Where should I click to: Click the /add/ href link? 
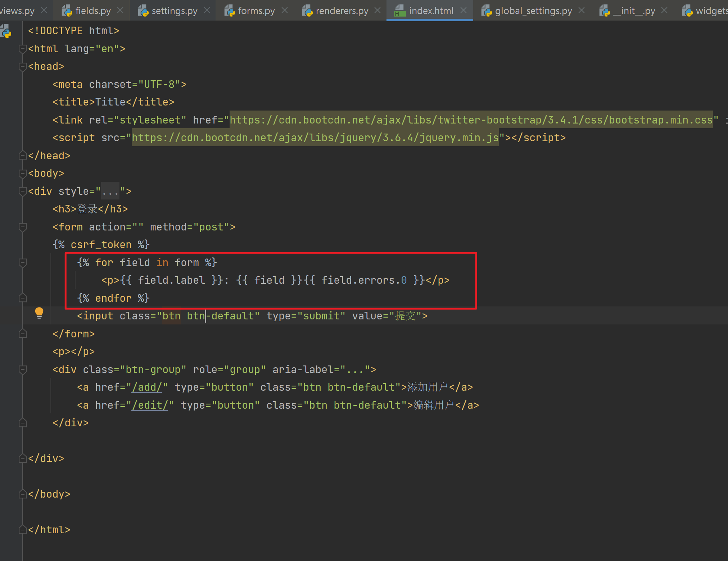click(x=146, y=387)
